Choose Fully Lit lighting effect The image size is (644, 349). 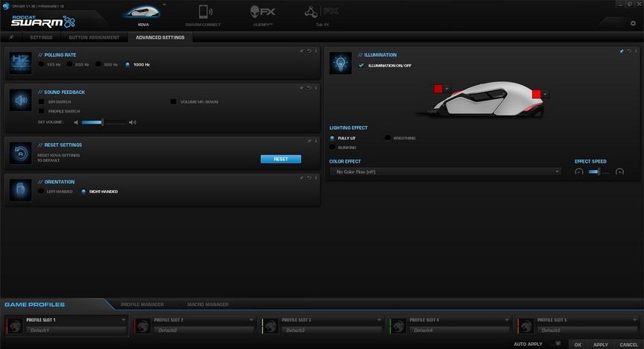332,138
